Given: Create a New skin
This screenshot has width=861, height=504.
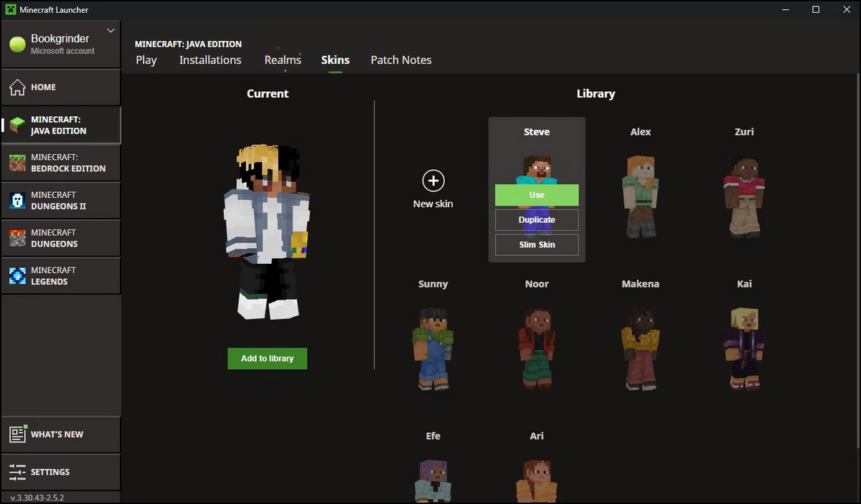Looking at the screenshot, I should tap(433, 188).
